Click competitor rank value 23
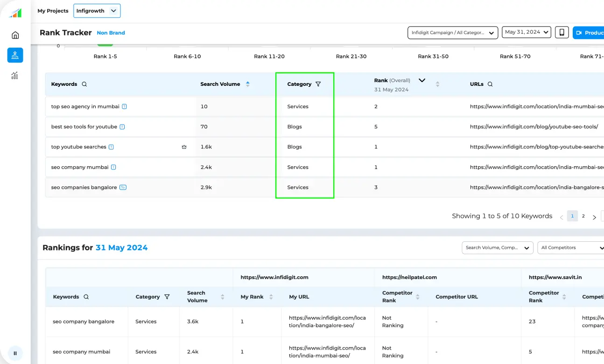The width and height of the screenshot is (604, 364). point(532,322)
